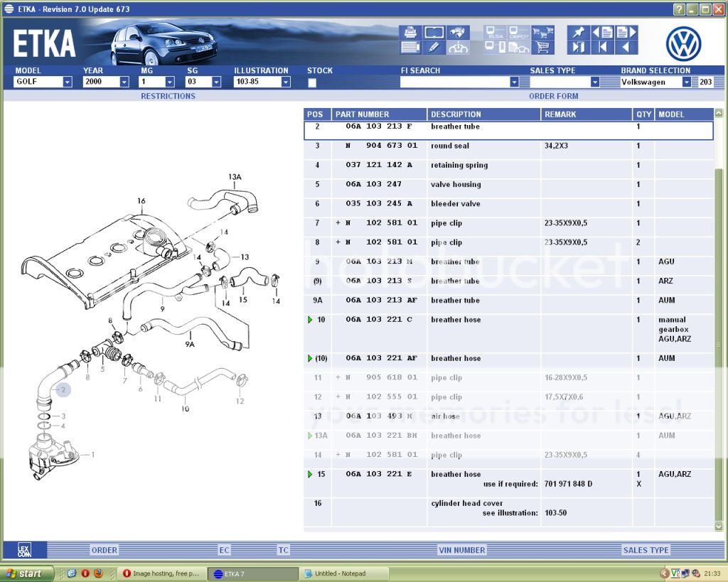Open the RESTRICTIONS tab

168,96
